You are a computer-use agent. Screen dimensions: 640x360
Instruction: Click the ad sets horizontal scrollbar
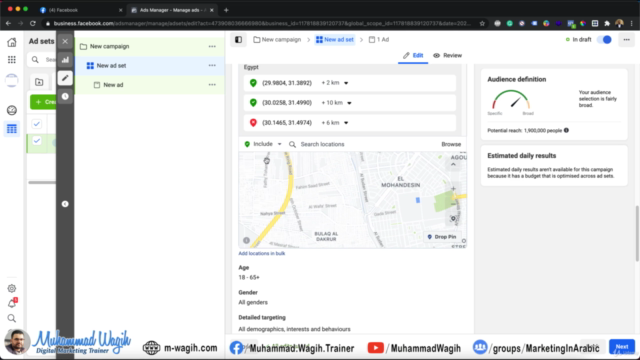(42, 182)
